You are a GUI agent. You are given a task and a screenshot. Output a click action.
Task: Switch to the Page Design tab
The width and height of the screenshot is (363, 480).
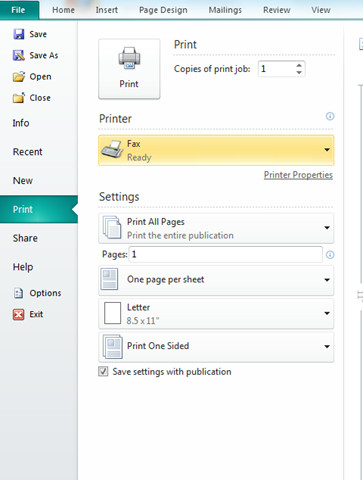coord(163,10)
